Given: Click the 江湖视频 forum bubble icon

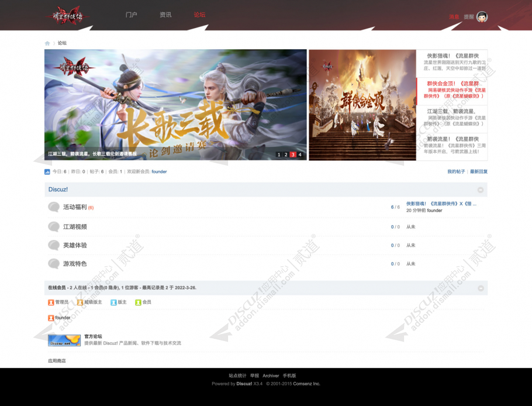Looking at the screenshot, I should [x=54, y=227].
